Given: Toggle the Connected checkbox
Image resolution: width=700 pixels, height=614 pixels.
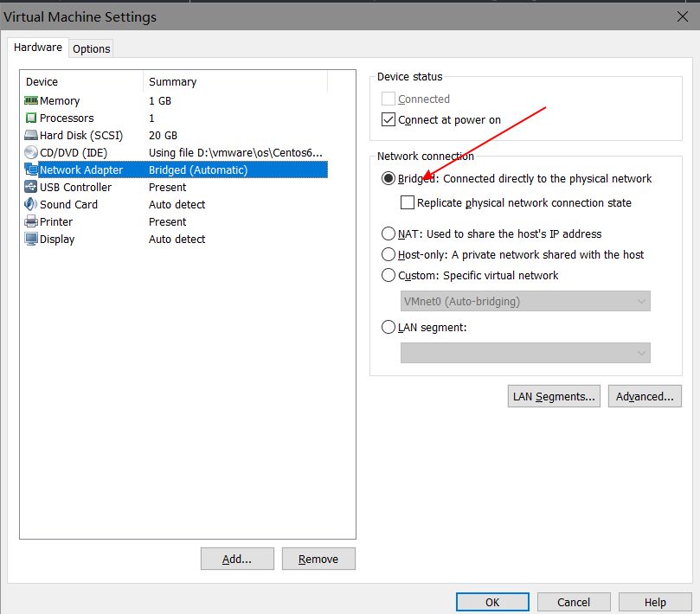Looking at the screenshot, I should [389, 99].
